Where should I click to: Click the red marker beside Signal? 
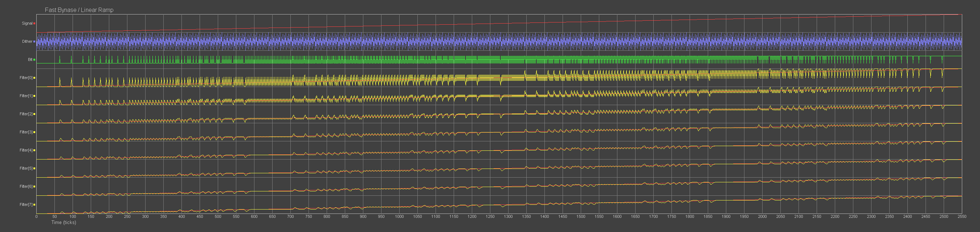(x=34, y=24)
